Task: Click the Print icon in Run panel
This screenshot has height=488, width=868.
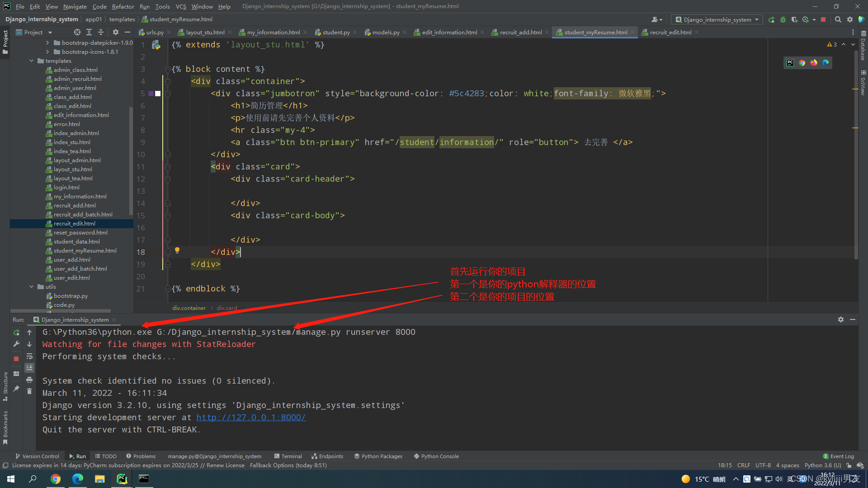Action: click(29, 380)
